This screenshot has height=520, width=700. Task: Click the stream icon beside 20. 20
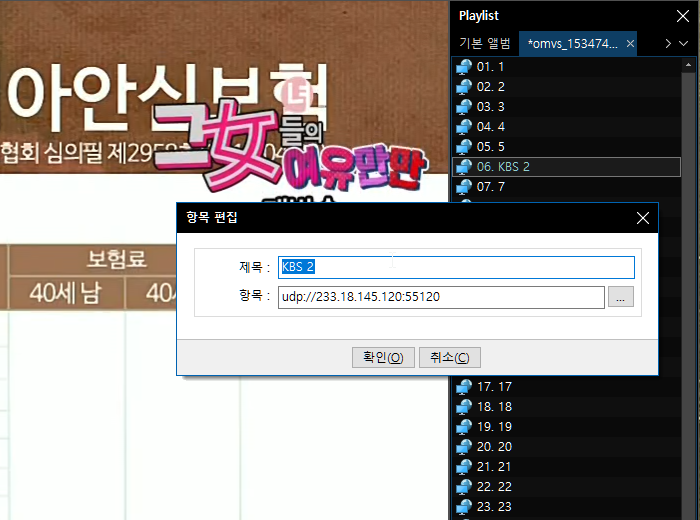pyautogui.click(x=464, y=447)
